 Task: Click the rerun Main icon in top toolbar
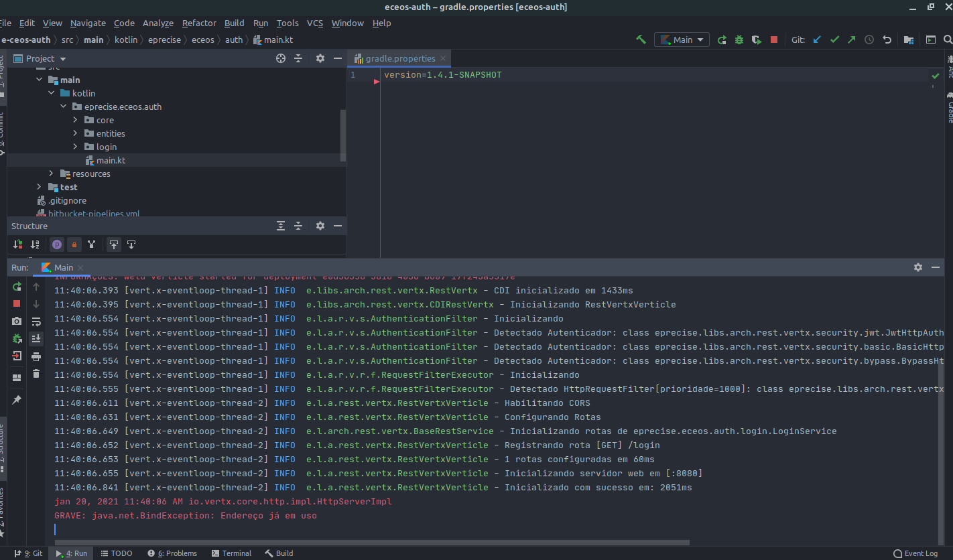point(722,40)
